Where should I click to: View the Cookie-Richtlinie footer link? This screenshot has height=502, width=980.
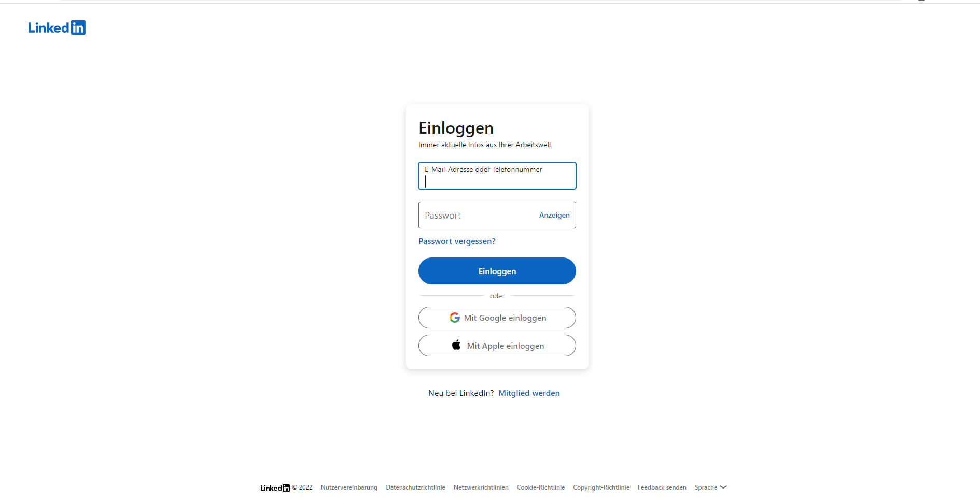coord(541,487)
